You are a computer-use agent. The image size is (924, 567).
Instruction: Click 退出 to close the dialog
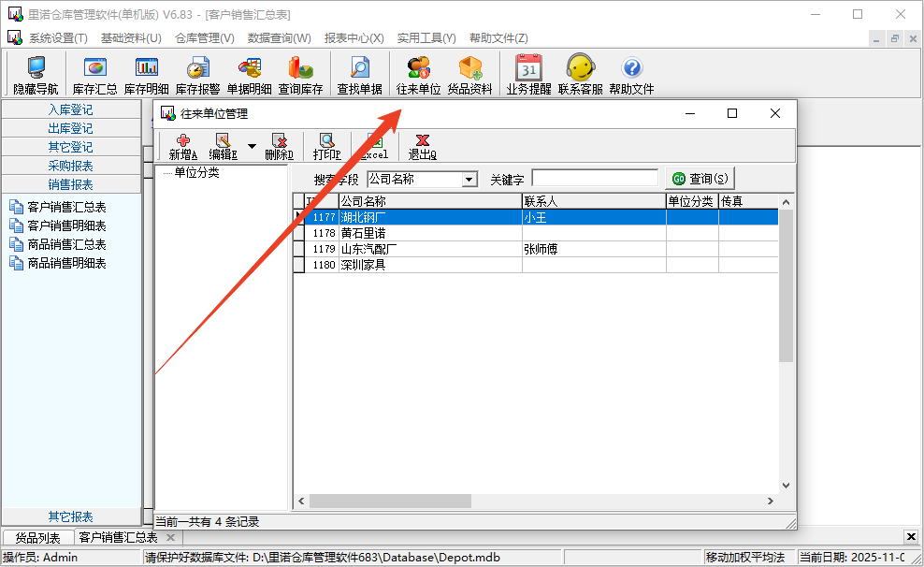pyautogui.click(x=420, y=145)
